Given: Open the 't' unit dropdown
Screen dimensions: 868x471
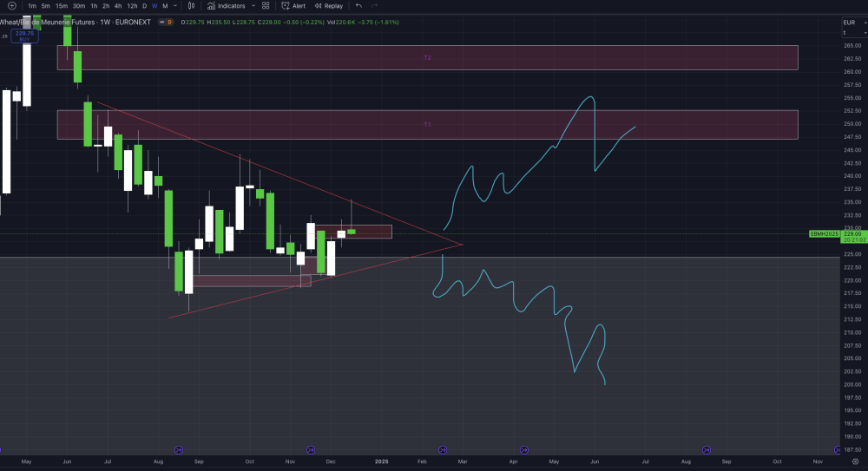Looking at the screenshot, I should (854, 33).
